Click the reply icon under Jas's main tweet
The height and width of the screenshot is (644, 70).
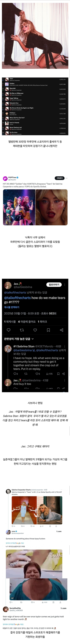pos(9,330)
